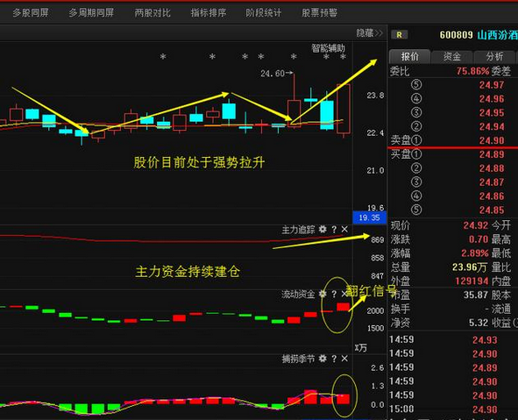
Task: Open 指标排序 toolbar option
Action: (x=209, y=13)
